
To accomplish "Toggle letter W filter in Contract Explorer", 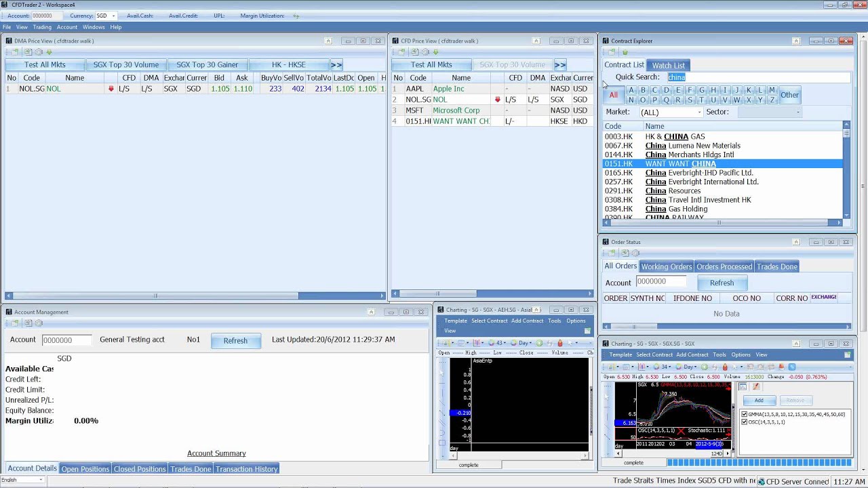I will pyautogui.click(x=736, y=100).
